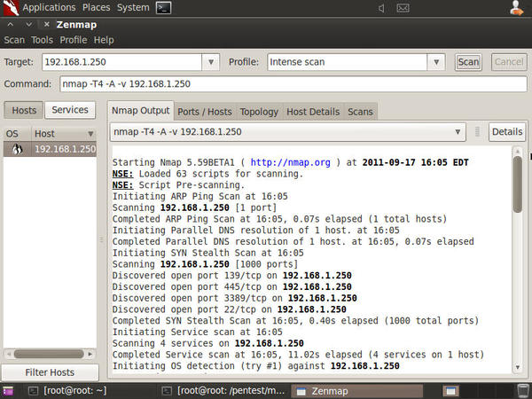The height and width of the screenshot is (399, 532).
Task: Click the output scrollbar down arrow
Action: coord(518,367)
